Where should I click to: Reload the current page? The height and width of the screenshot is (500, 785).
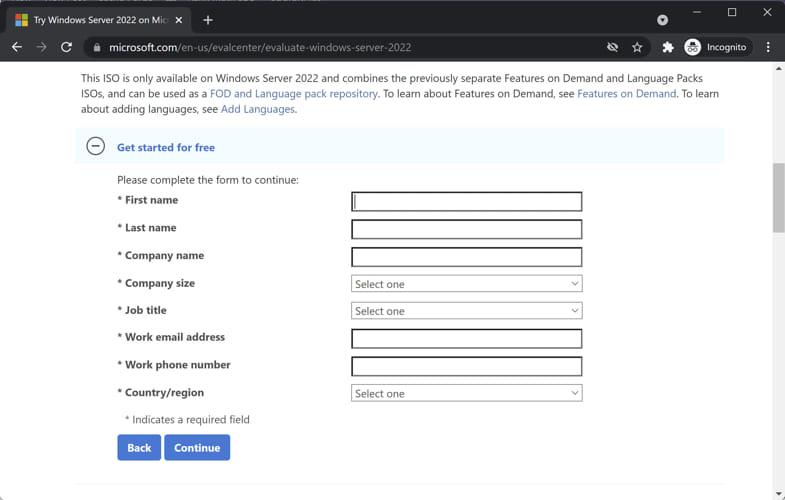[x=66, y=47]
